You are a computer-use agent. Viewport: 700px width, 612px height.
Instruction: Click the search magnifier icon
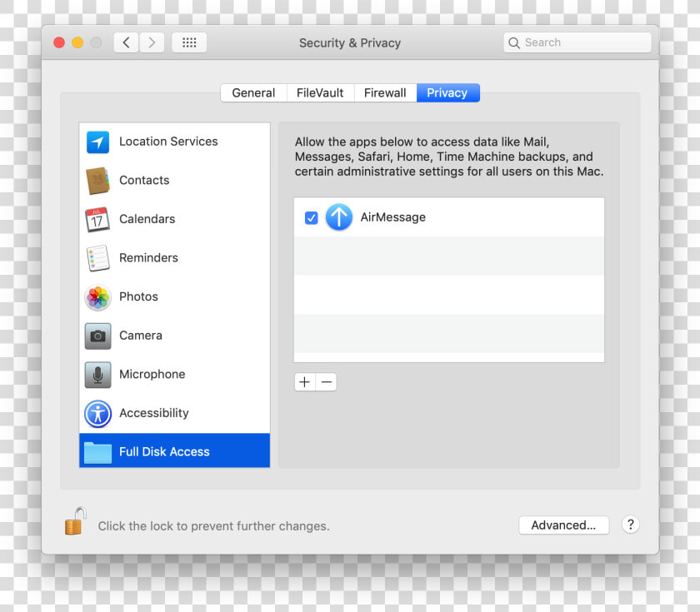pyautogui.click(x=514, y=42)
